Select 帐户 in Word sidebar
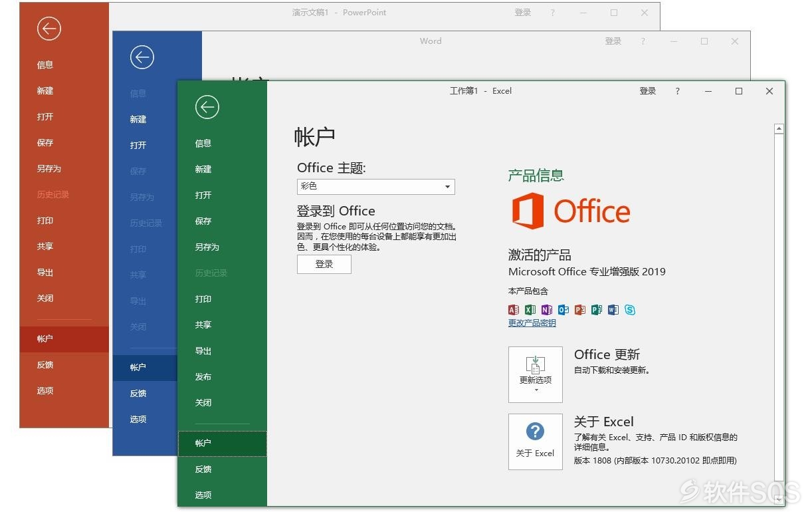 click(145, 367)
